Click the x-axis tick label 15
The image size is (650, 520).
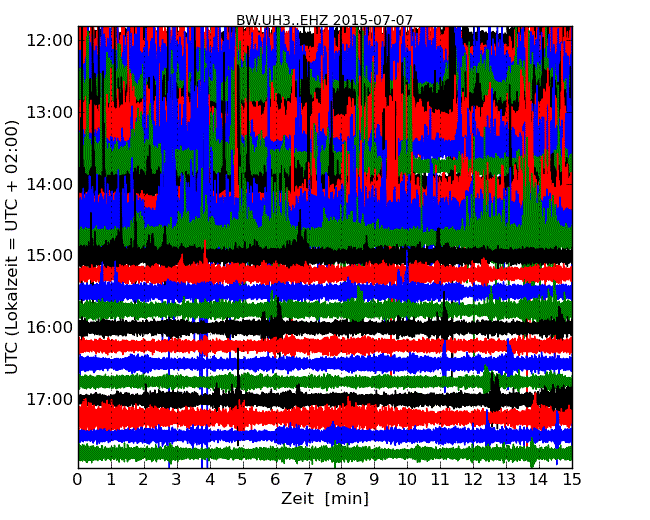[572, 480]
